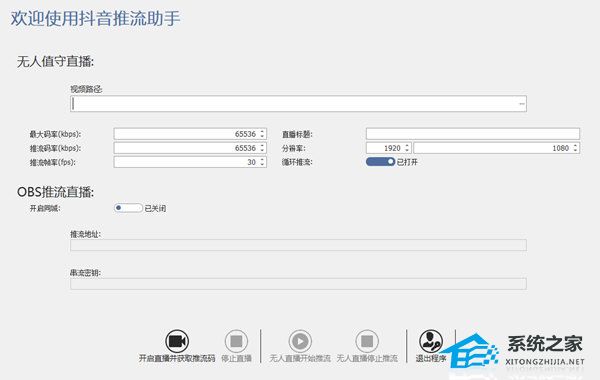Screen dimensions: 600x380
Task: Click the 欢迎使用抖音推流助手 title text
Action: (95, 18)
